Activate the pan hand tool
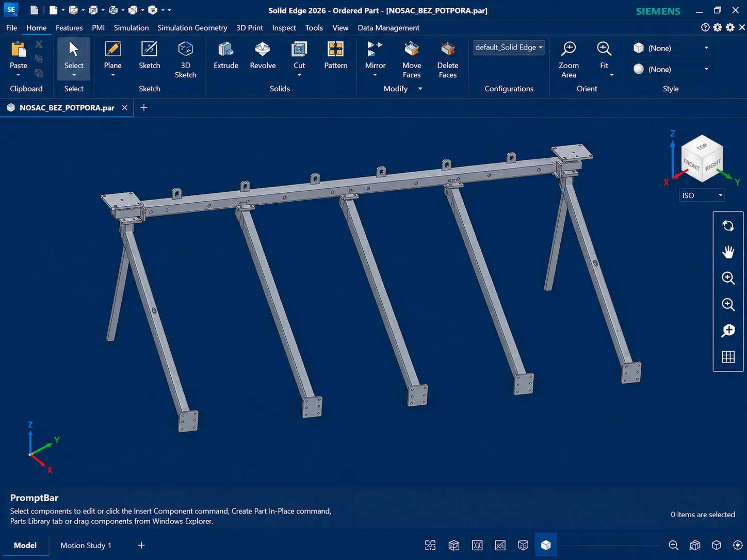 click(x=728, y=252)
